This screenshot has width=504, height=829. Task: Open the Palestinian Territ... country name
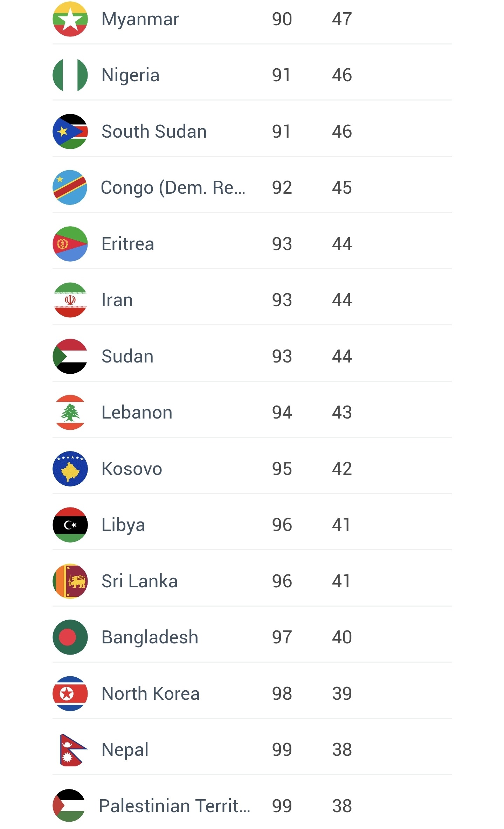point(174,806)
